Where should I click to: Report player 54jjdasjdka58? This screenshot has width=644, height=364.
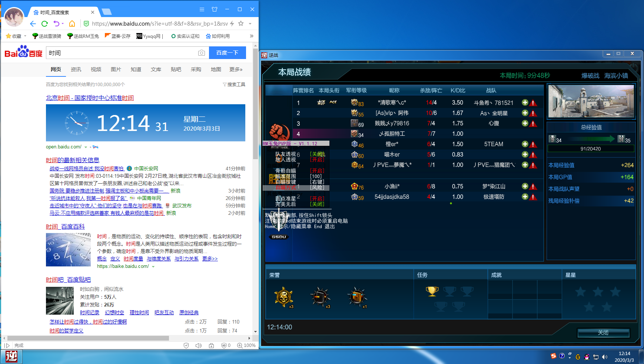click(x=533, y=197)
